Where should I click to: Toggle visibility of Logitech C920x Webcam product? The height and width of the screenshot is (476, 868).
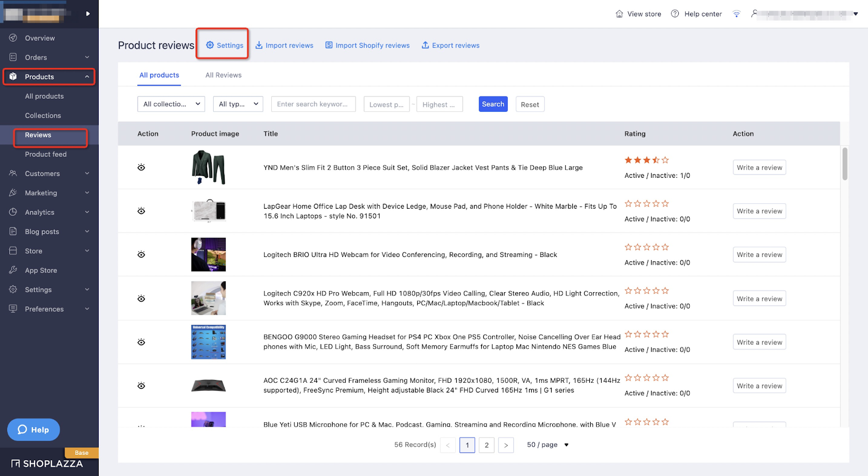pyautogui.click(x=141, y=299)
